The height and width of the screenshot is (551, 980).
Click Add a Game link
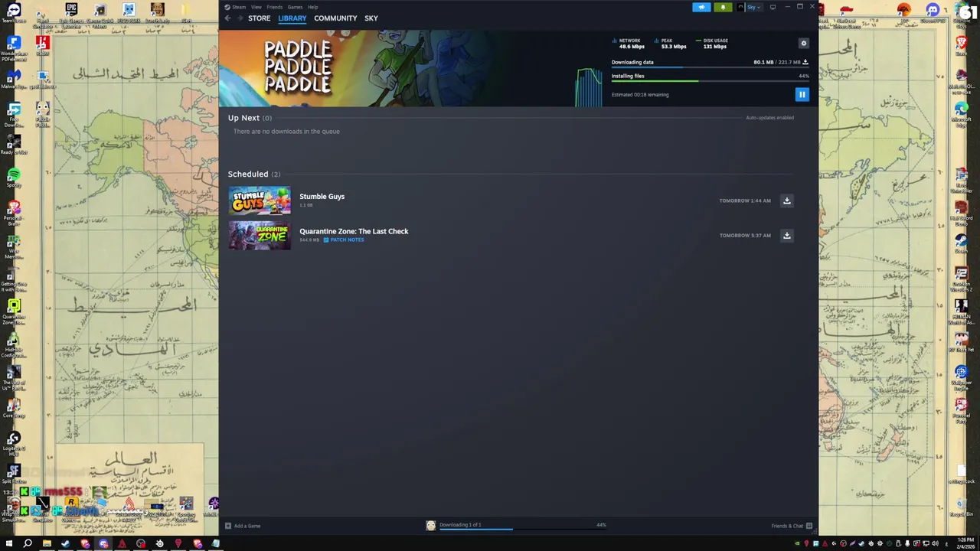(243, 526)
